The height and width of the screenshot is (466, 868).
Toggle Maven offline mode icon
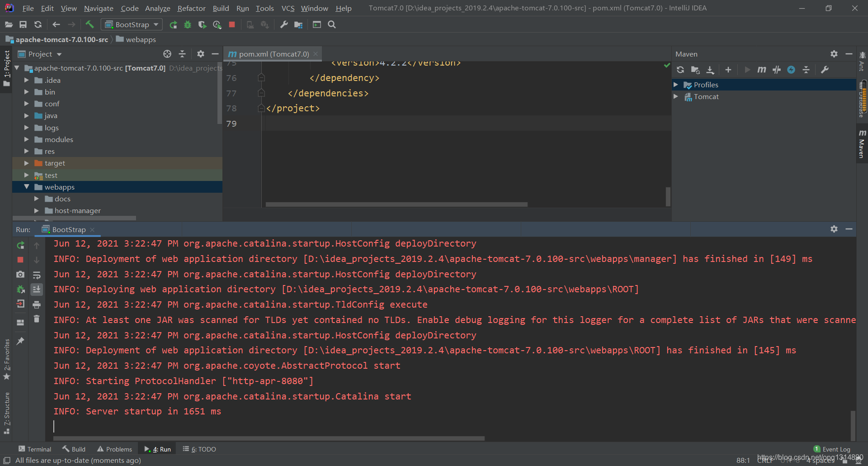777,70
